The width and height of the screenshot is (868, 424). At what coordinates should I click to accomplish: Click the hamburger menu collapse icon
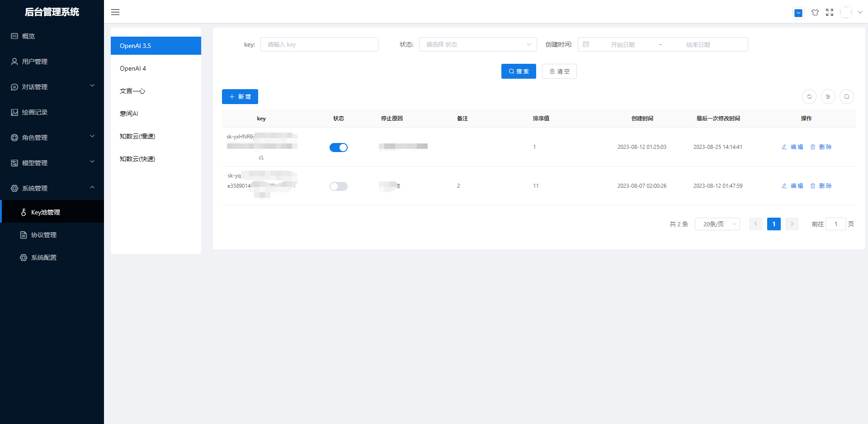(115, 12)
